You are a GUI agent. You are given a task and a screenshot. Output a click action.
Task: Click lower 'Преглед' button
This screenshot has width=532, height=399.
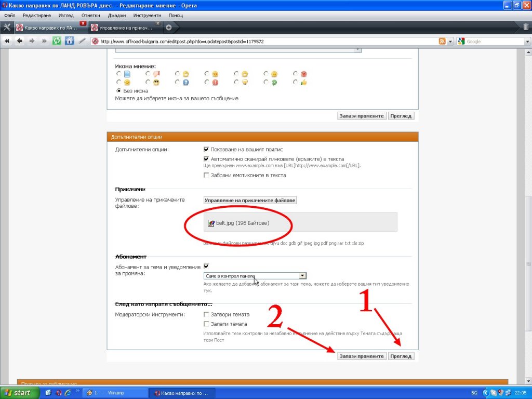(401, 356)
